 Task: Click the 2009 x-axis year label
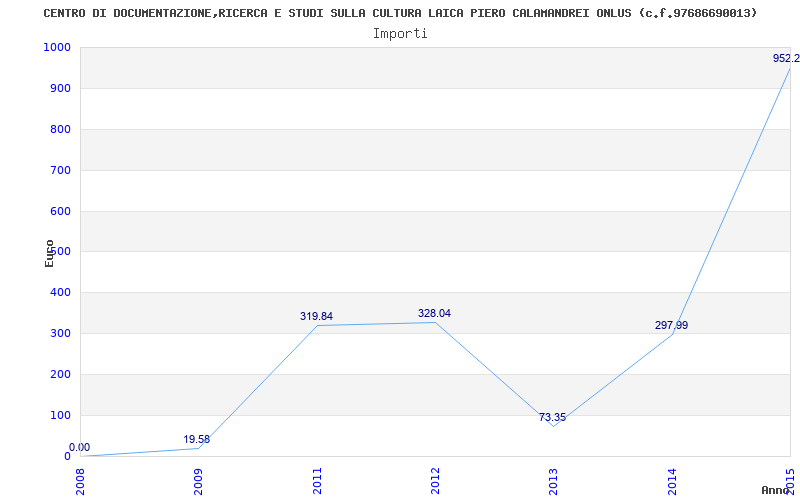coord(198,481)
